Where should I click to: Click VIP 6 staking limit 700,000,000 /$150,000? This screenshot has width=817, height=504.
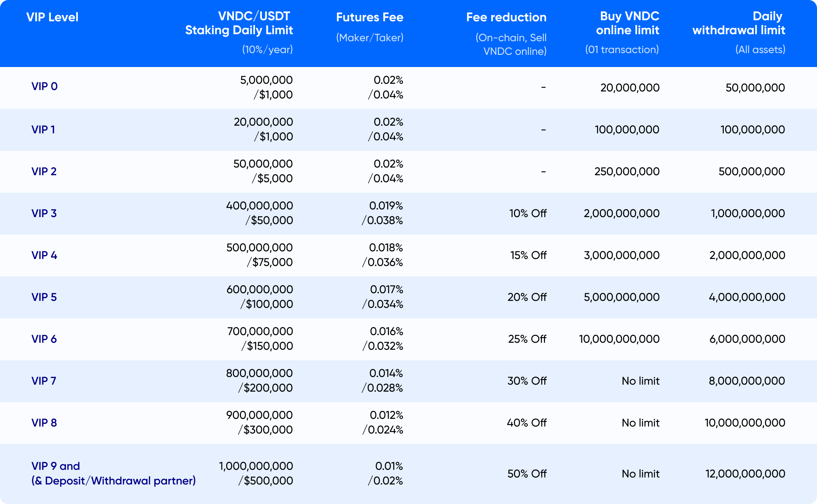260,339
